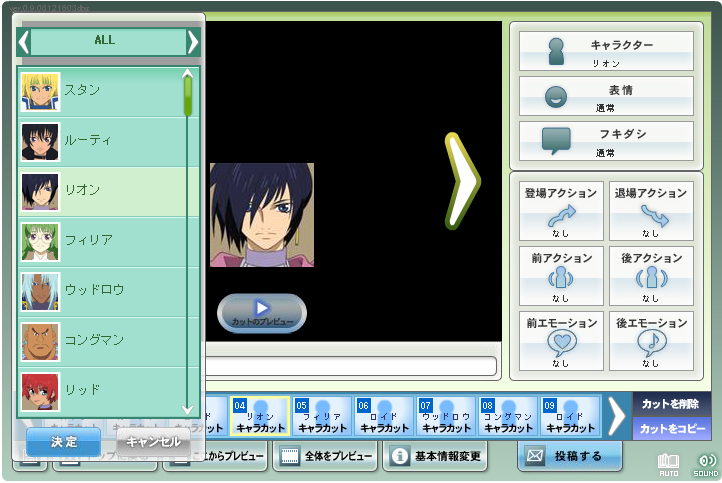This screenshot has height=483, width=722.
Task: Select cut 07 ウッドロウ キャラカット
Action: [446, 416]
